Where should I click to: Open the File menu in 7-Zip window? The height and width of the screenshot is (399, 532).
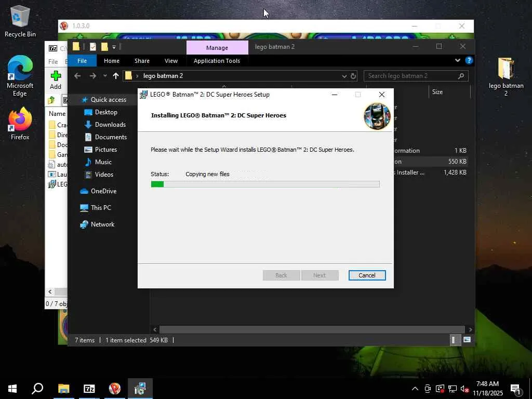pos(53,61)
